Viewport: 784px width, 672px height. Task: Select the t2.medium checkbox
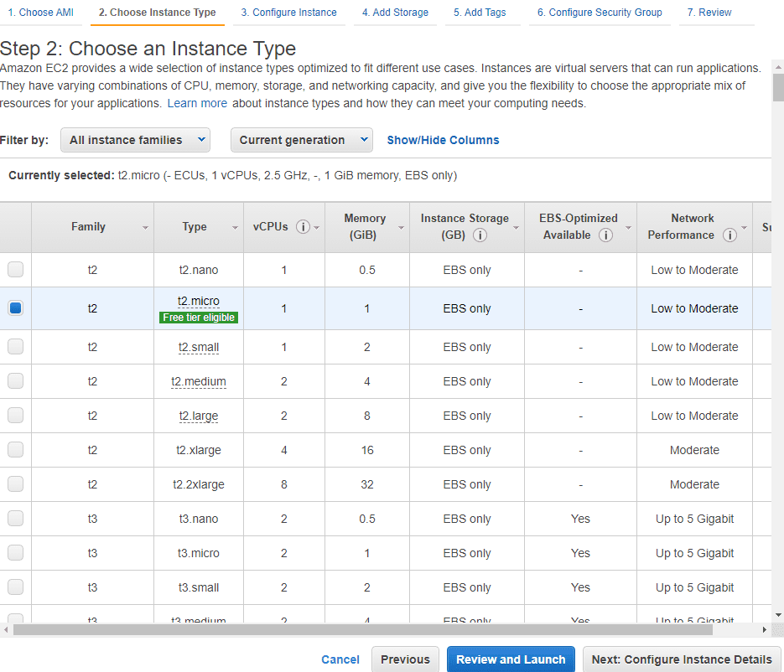pos(15,380)
